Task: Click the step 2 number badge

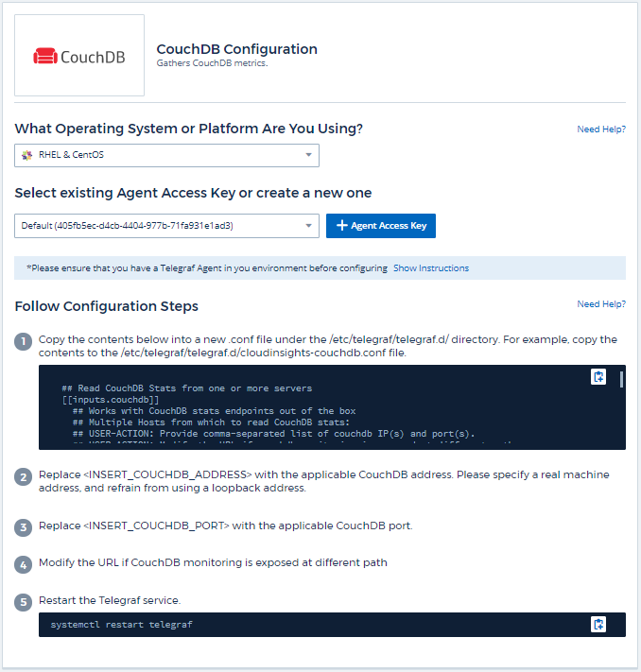Action: tap(24, 476)
